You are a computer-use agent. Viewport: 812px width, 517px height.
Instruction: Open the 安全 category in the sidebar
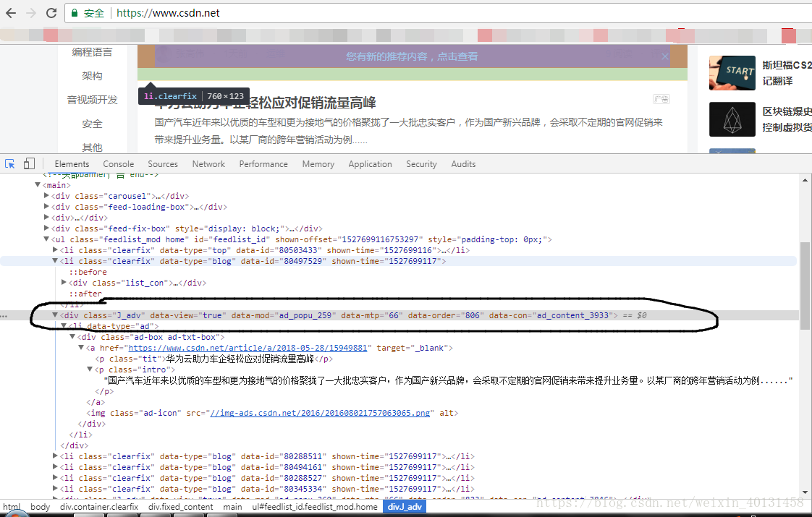pos(92,124)
